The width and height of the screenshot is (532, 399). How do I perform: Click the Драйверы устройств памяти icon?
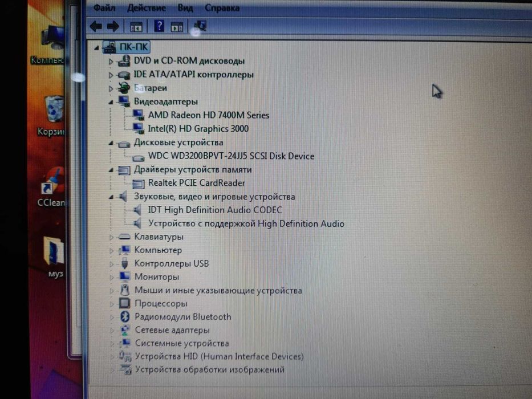click(124, 170)
